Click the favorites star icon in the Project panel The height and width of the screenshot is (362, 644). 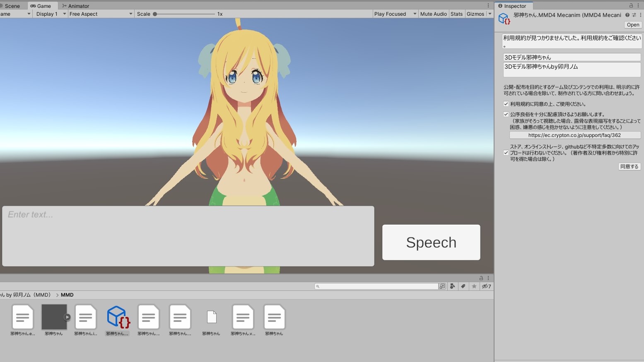point(474,286)
